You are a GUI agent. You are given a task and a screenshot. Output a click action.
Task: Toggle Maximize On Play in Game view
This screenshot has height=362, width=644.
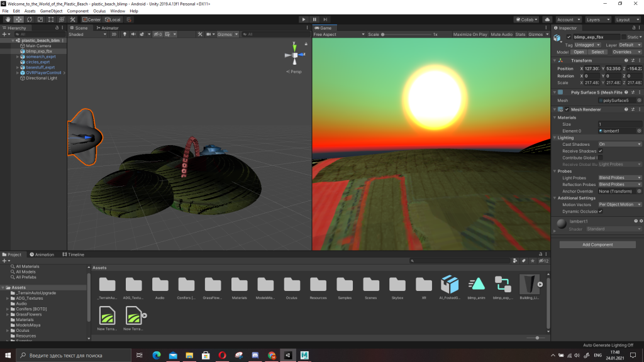click(x=470, y=35)
